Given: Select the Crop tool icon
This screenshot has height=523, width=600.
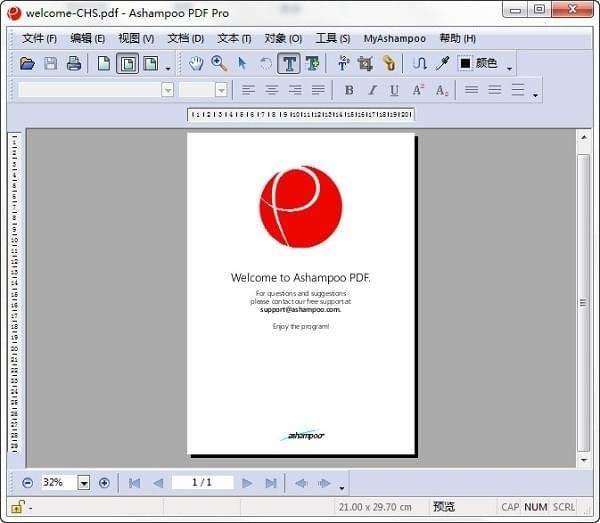Looking at the screenshot, I should (x=365, y=64).
